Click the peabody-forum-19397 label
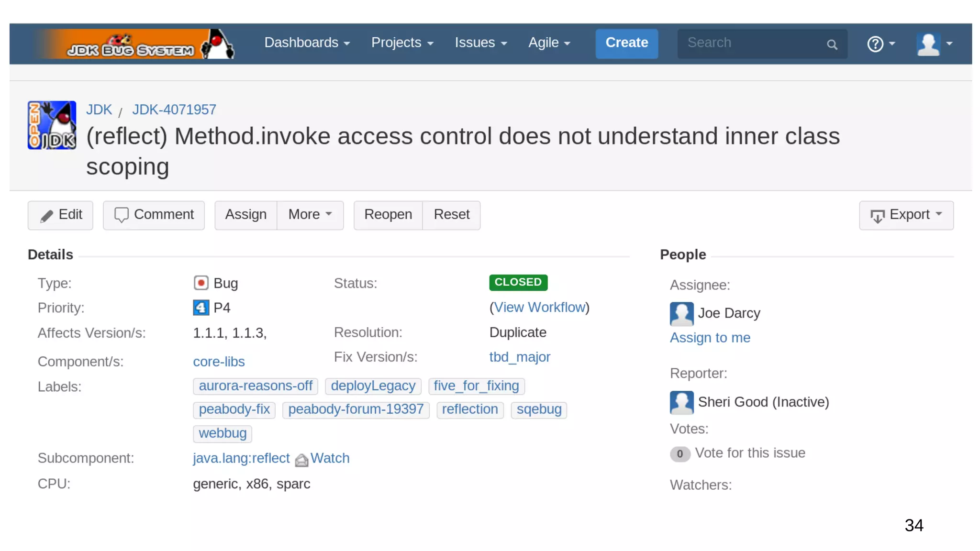The height and width of the screenshot is (551, 980). (x=356, y=409)
